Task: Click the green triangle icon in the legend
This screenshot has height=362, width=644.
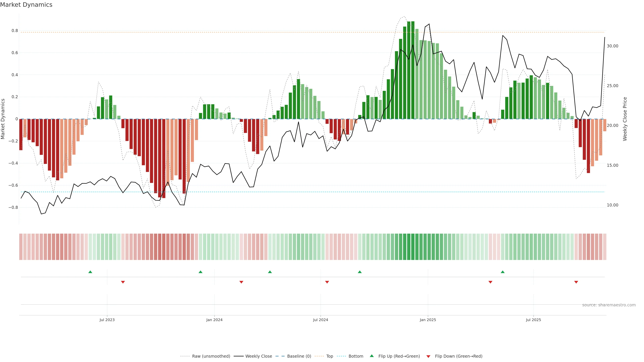Action: pyautogui.click(x=372, y=356)
